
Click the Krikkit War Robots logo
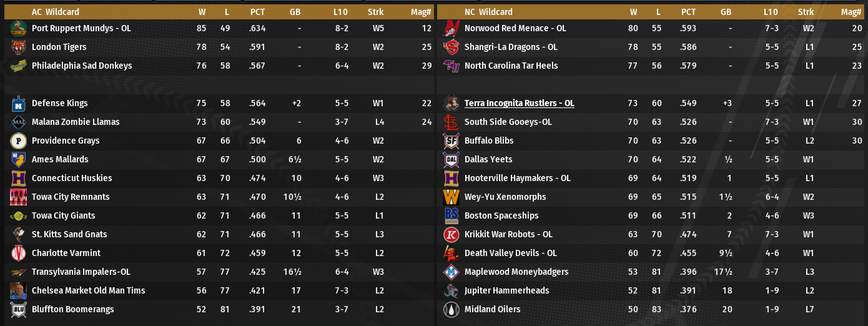coord(451,234)
